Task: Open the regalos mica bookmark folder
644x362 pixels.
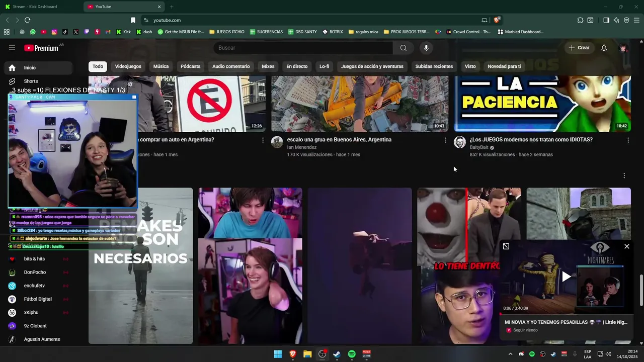Action: (x=363, y=32)
